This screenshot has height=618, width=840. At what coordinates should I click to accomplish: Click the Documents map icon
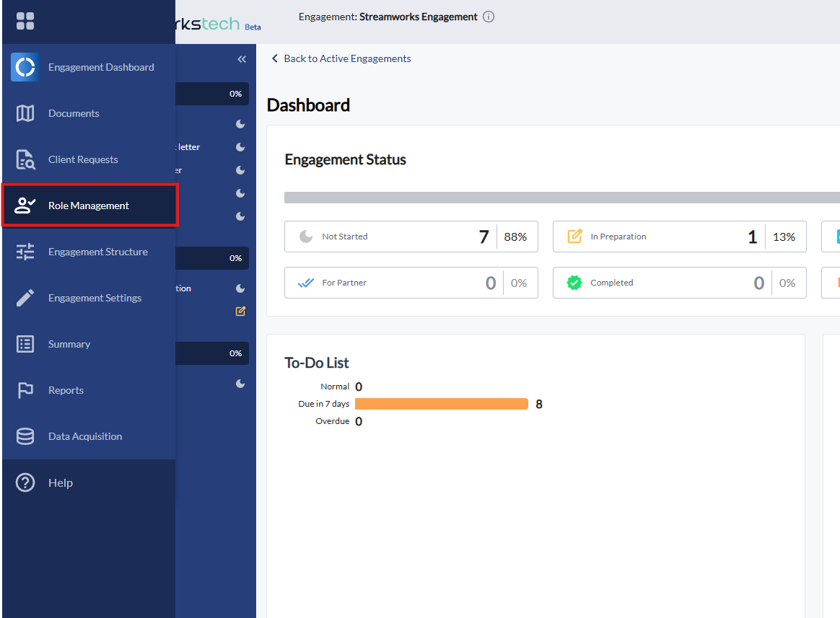[x=25, y=113]
